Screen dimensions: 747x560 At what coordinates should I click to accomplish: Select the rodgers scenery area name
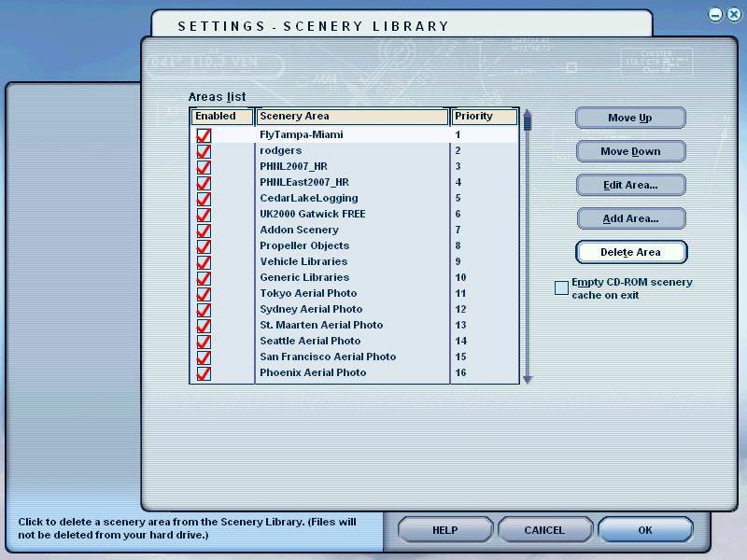(281, 150)
